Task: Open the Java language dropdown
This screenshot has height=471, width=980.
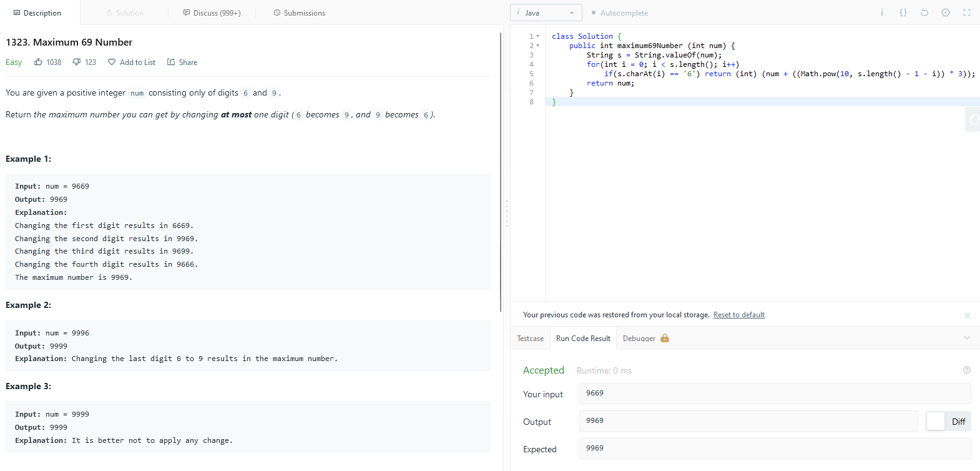Action: pos(546,12)
